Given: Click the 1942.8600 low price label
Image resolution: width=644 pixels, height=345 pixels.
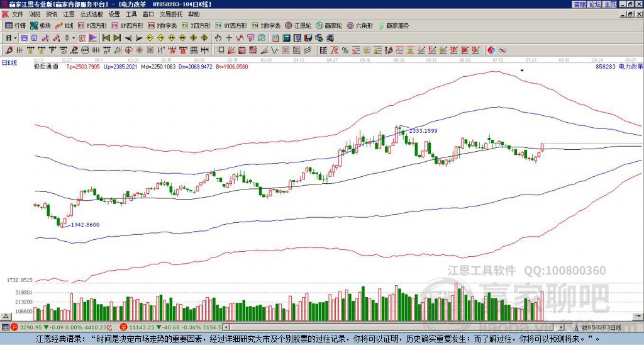Looking at the screenshot, I should 86,225.
